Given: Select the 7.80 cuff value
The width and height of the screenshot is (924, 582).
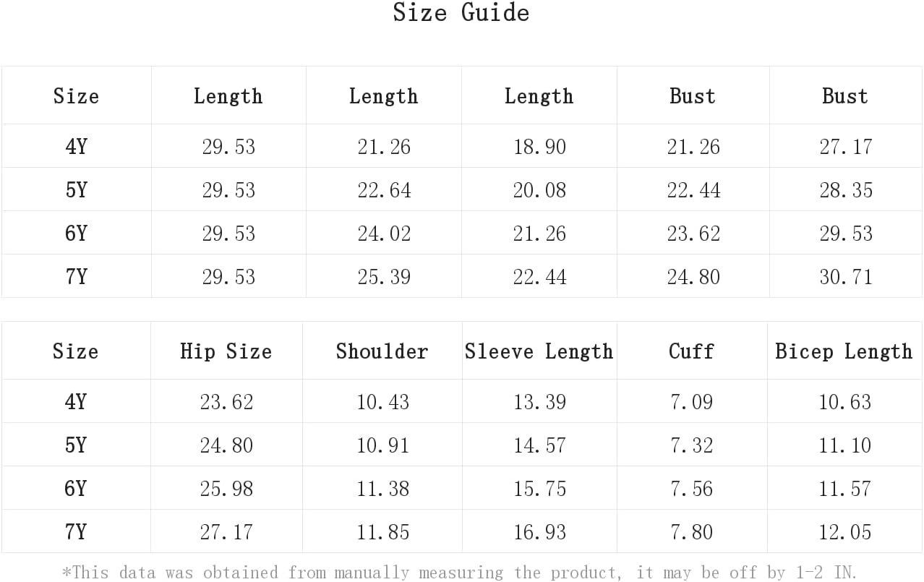Looking at the screenshot, I should [x=691, y=532].
